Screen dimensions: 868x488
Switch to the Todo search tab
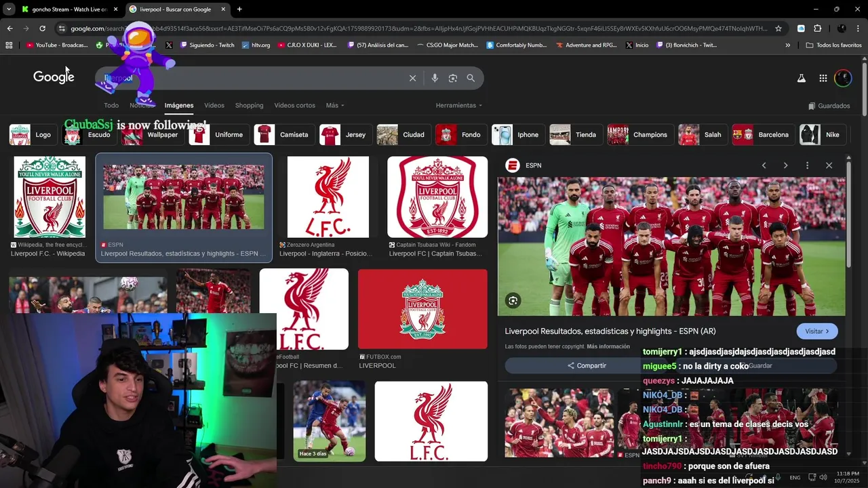click(x=111, y=106)
